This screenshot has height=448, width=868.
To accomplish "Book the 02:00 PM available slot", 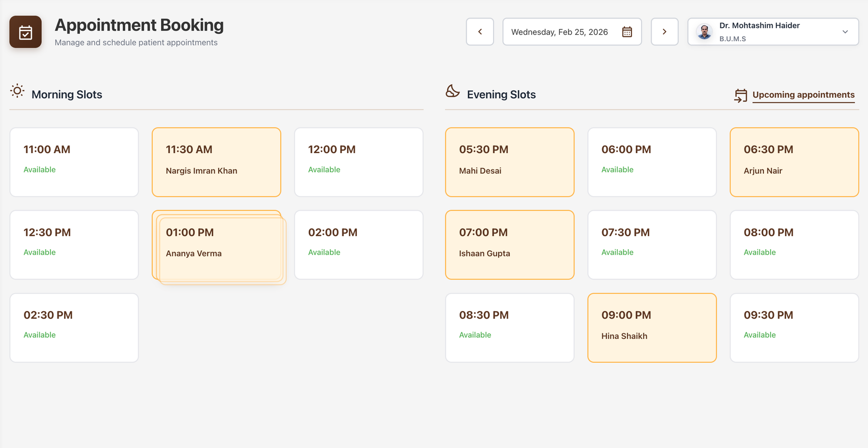I will click(x=359, y=245).
